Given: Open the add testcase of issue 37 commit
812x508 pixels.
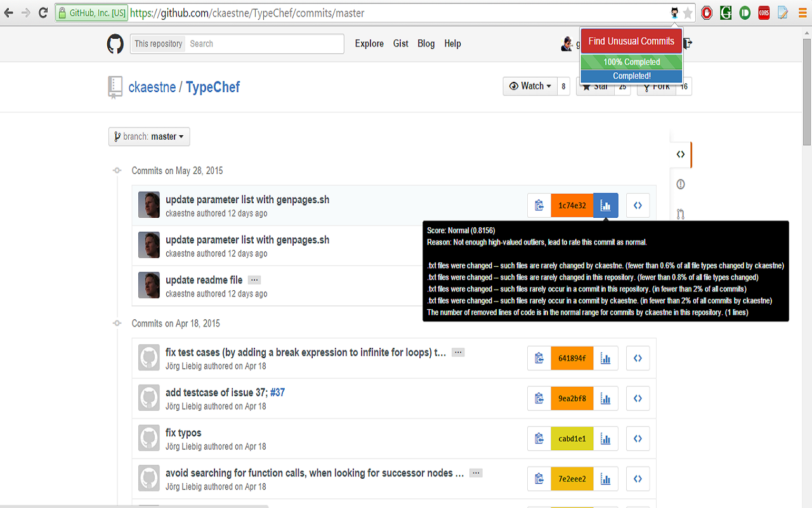Looking at the screenshot, I should pyautogui.click(x=216, y=392).
